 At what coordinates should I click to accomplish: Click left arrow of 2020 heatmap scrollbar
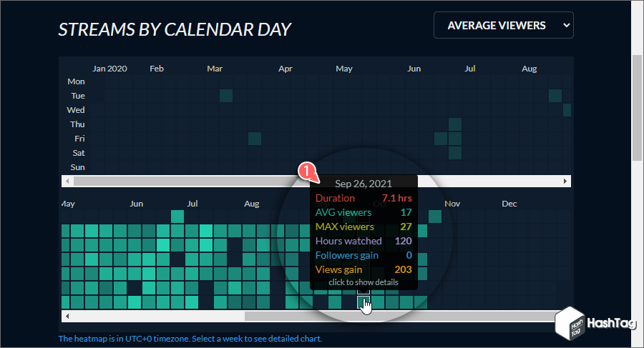point(67,181)
